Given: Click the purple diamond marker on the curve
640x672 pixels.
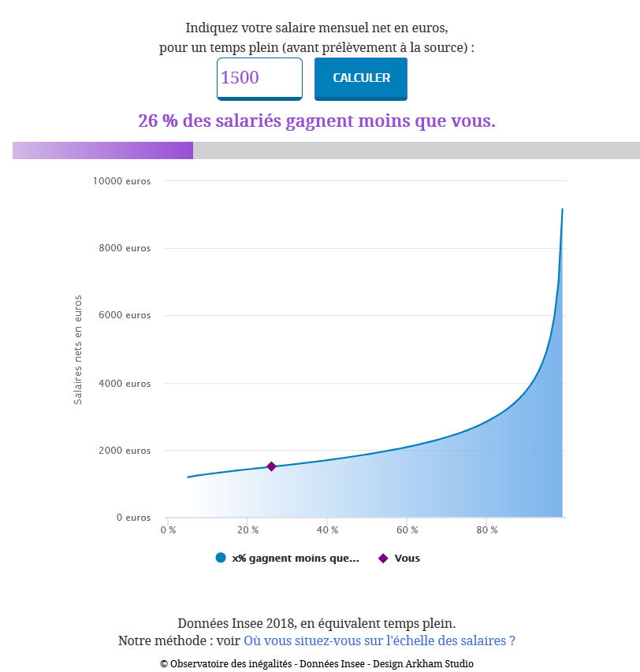Looking at the screenshot, I should pos(271,466).
